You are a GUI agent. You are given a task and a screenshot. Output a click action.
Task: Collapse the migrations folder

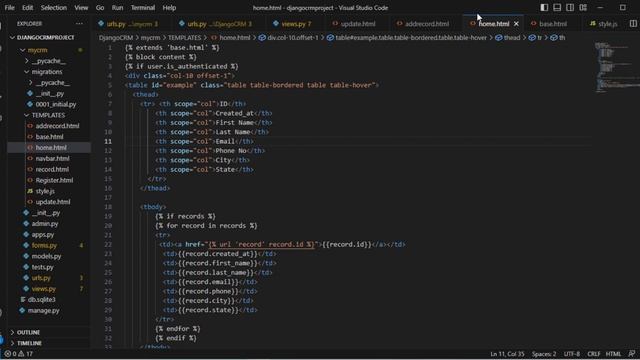pos(47,71)
